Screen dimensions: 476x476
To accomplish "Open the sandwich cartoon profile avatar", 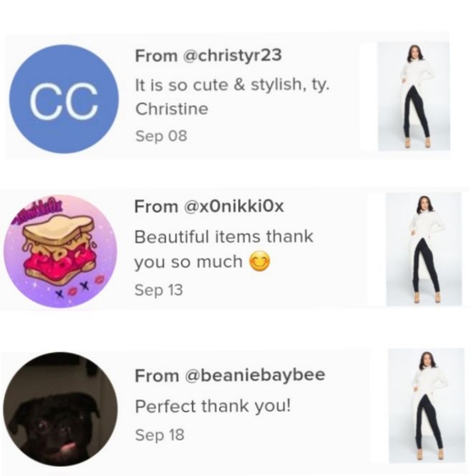I will point(60,252).
